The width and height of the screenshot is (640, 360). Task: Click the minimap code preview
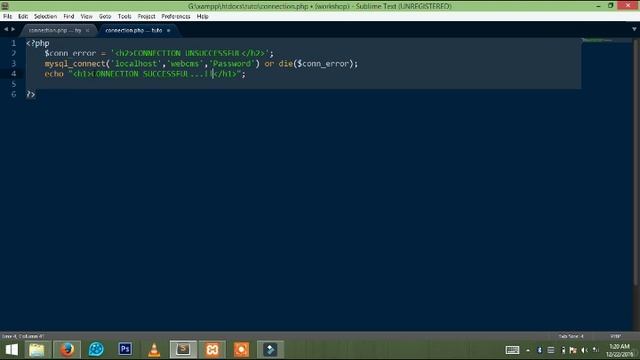[x=597, y=40]
